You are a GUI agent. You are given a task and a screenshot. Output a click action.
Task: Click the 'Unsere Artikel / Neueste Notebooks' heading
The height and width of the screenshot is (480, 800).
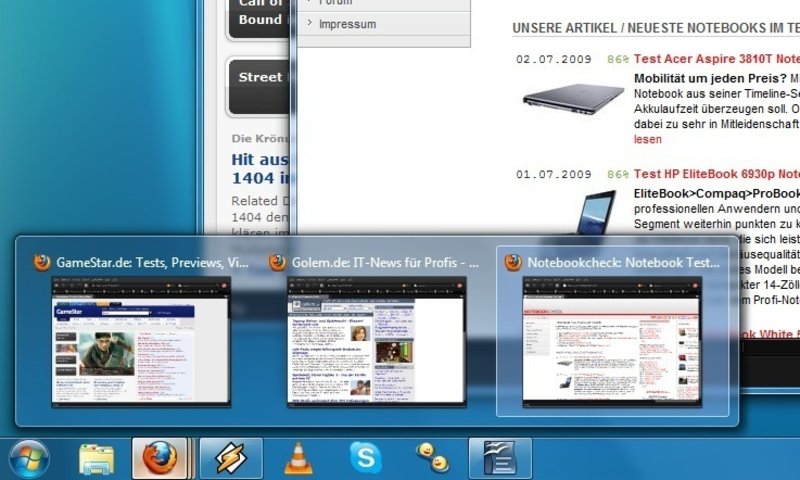click(x=656, y=28)
